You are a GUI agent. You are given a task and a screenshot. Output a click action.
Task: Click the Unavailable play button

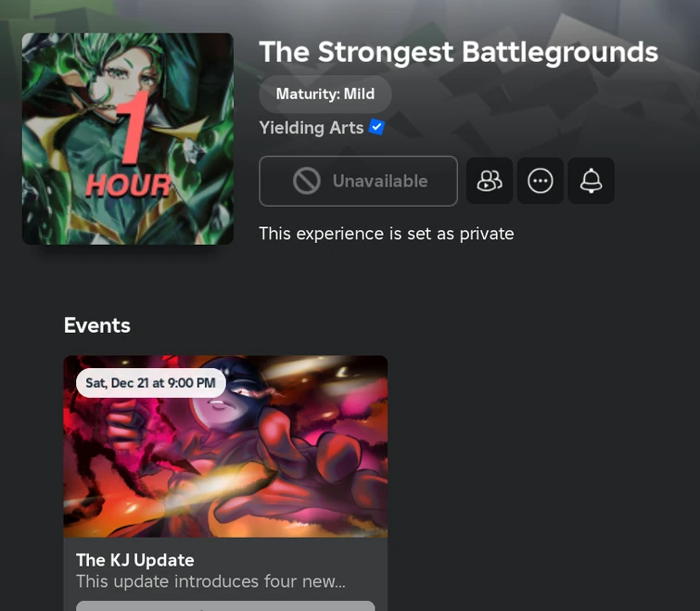[358, 181]
